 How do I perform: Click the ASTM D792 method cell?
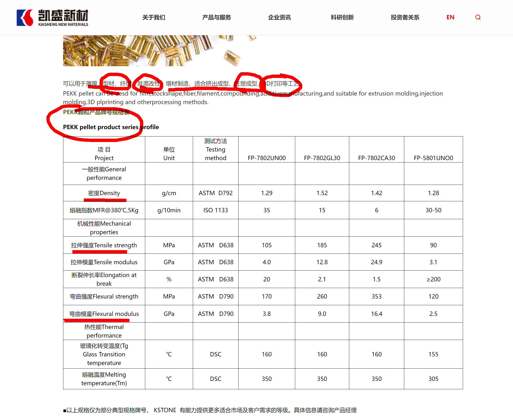coord(216,193)
